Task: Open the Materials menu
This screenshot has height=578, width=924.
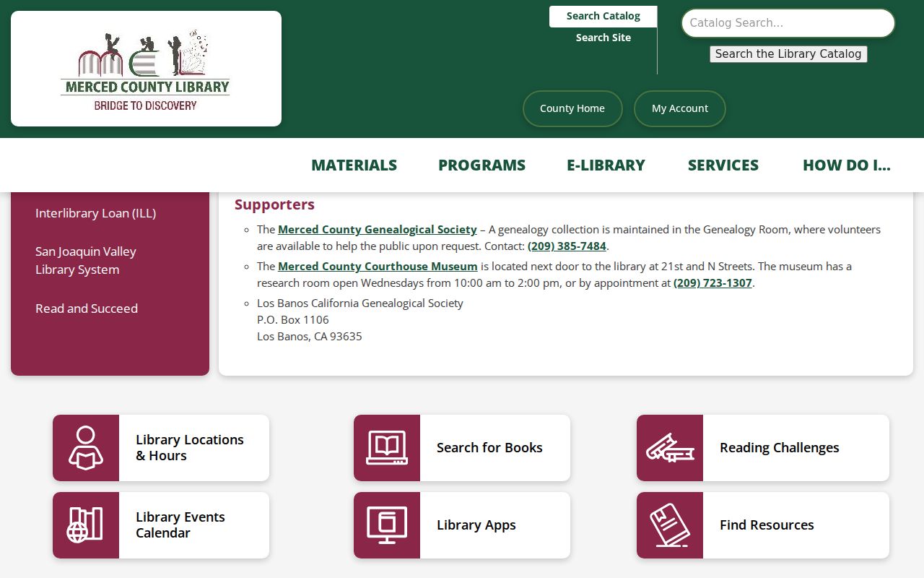Action: click(x=354, y=165)
